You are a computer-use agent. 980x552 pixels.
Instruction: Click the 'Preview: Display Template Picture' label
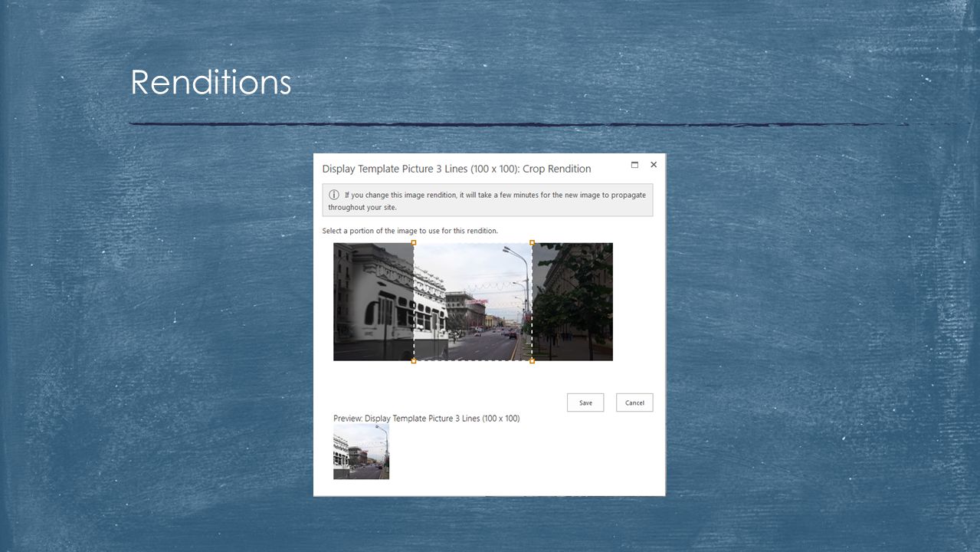tap(426, 419)
